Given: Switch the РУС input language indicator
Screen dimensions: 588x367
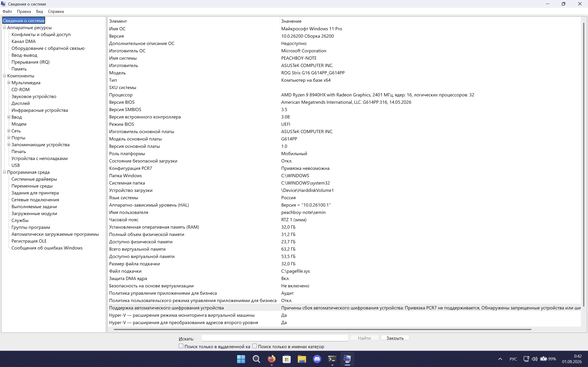Looking at the screenshot, I should pyautogui.click(x=513, y=359).
